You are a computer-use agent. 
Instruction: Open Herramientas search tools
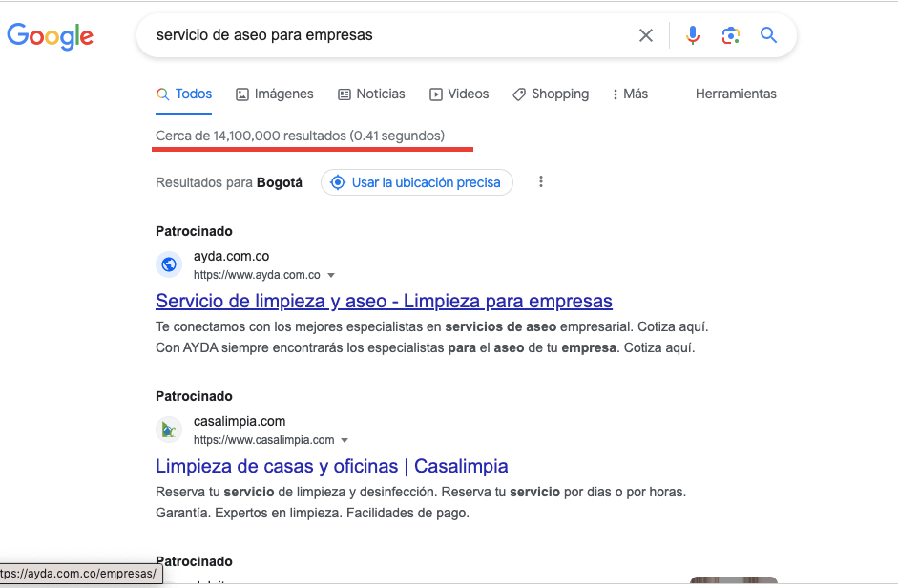(736, 94)
